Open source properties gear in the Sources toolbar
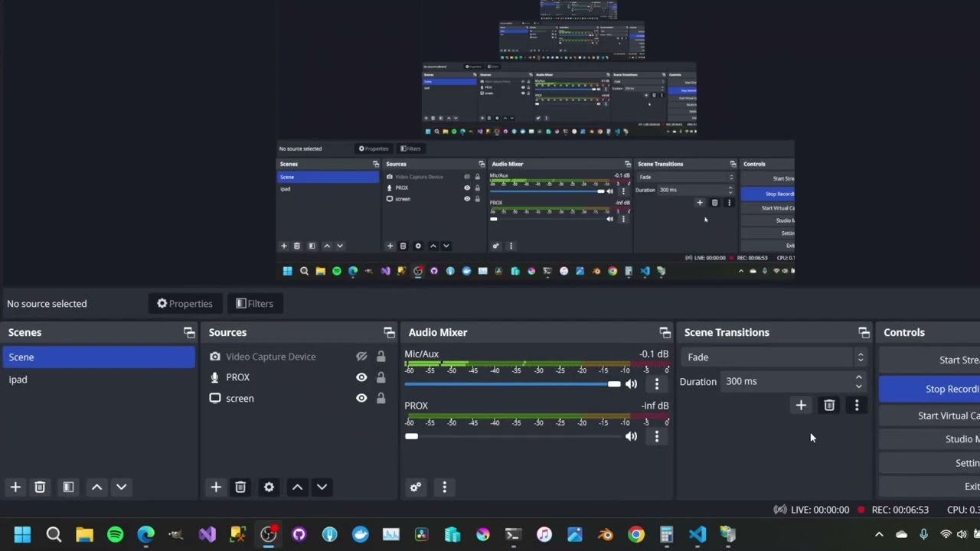 pos(269,487)
